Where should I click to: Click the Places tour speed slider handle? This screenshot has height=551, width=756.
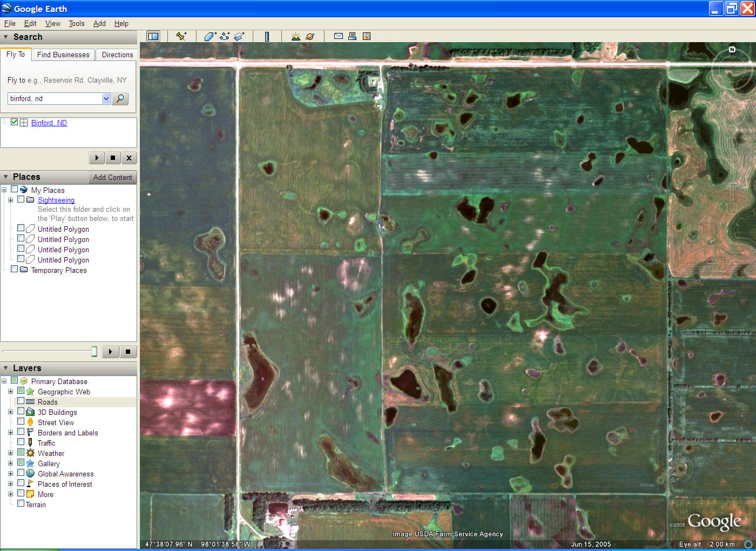point(94,352)
